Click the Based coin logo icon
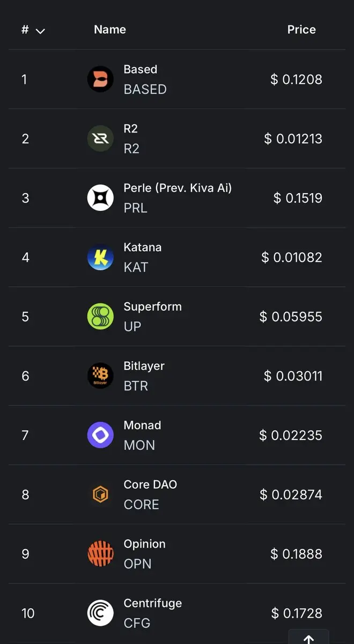Viewport: 354px width, 644px height. pyautogui.click(x=100, y=79)
